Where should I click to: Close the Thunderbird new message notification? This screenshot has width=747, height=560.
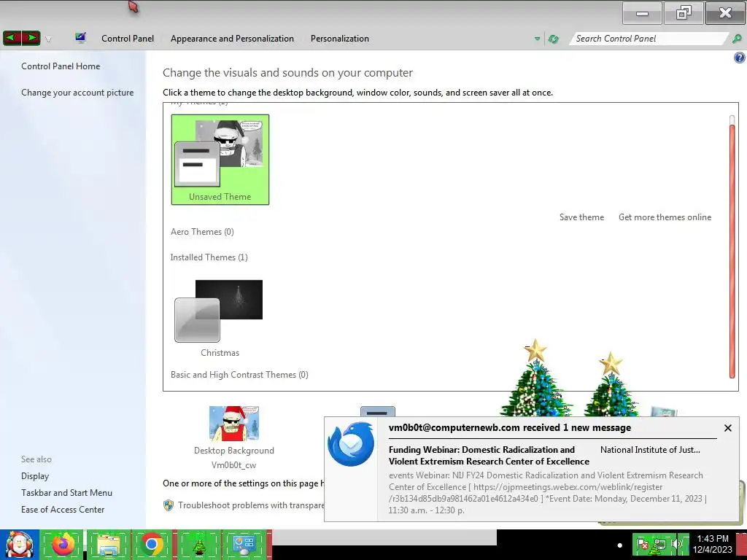[x=727, y=428]
